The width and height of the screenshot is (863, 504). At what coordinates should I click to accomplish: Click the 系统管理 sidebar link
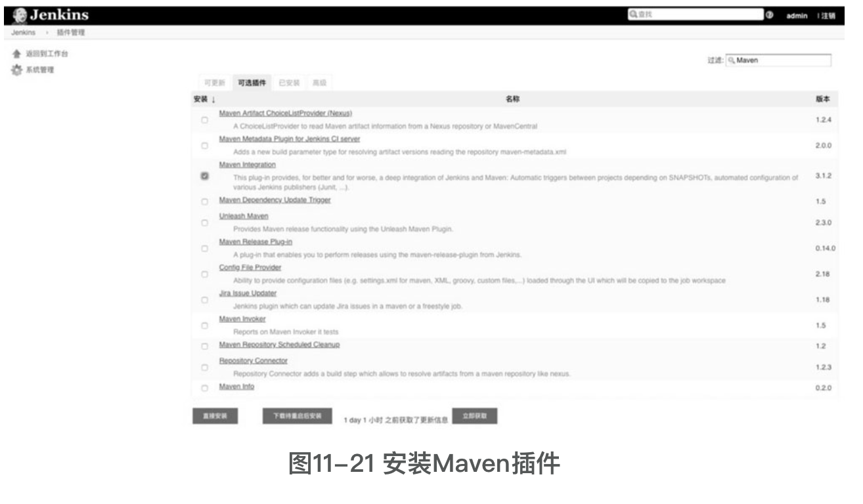(41, 70)
